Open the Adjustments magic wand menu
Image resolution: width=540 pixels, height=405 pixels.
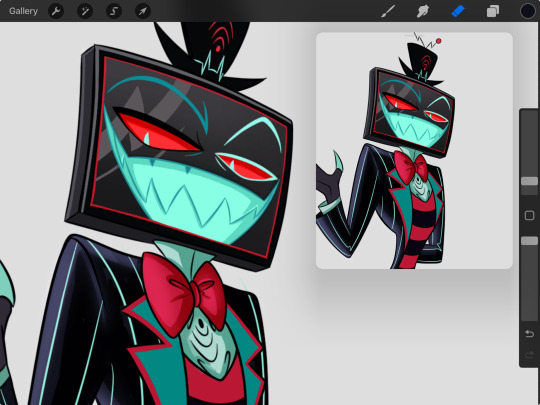point(85,11)
